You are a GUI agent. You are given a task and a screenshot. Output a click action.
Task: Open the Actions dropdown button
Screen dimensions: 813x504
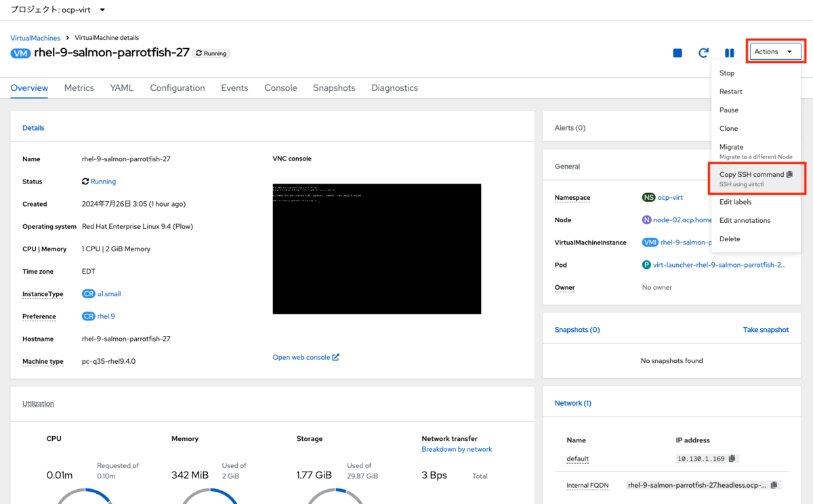pos(775,51)
